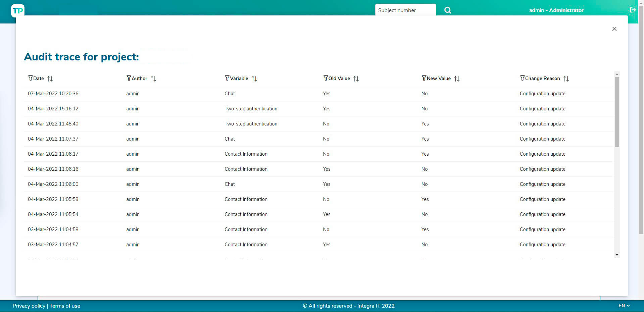Click the Subject number search field

click(405, 10)
